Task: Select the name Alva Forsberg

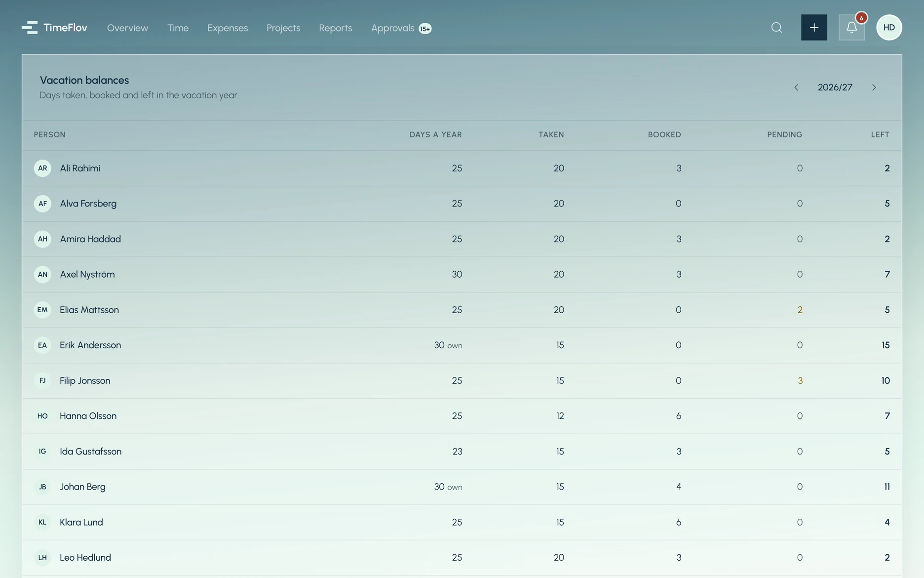Action: tap(88, 204)
